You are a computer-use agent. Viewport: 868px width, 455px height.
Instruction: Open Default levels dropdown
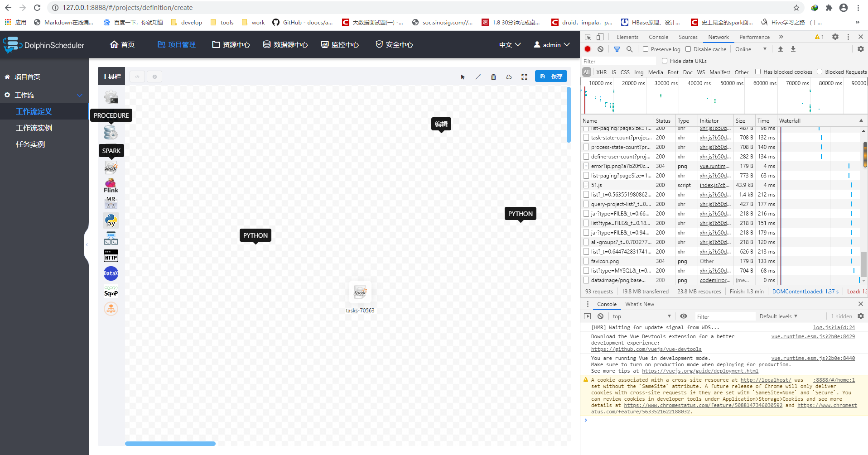click(x=778, y=316)
